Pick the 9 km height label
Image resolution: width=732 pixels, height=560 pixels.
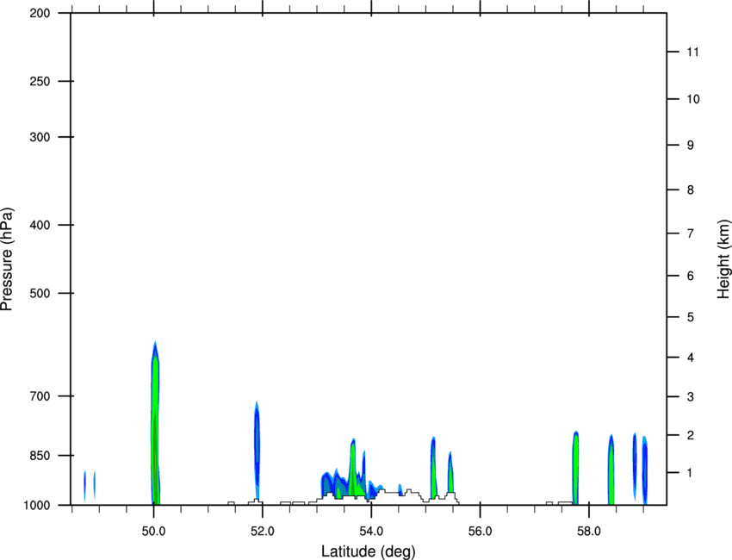(x=691, y=146)
